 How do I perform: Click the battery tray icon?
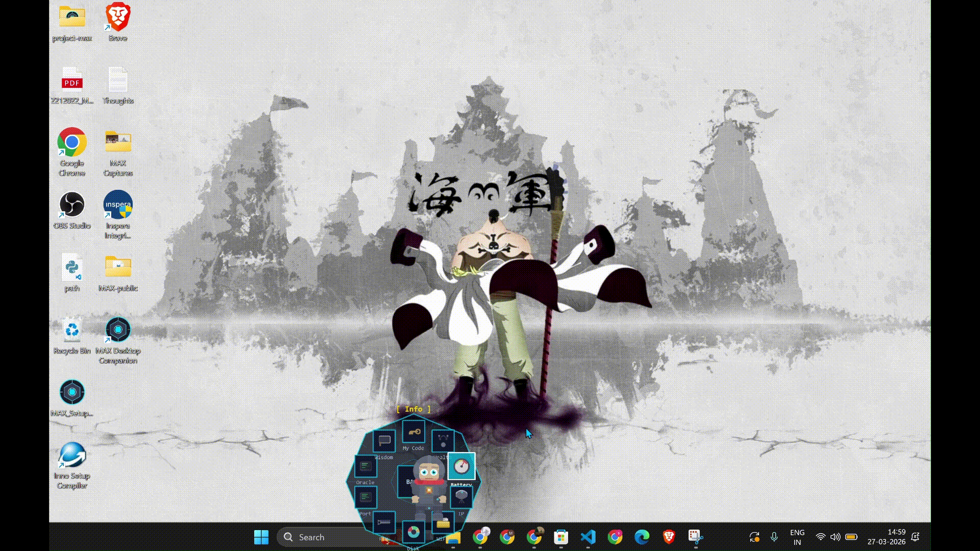click(851, 537)
